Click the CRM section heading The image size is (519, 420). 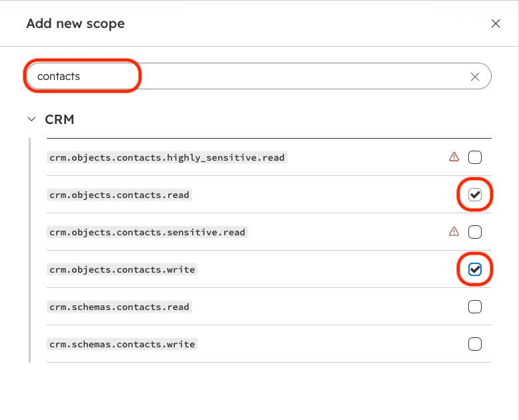coord(59,119)
